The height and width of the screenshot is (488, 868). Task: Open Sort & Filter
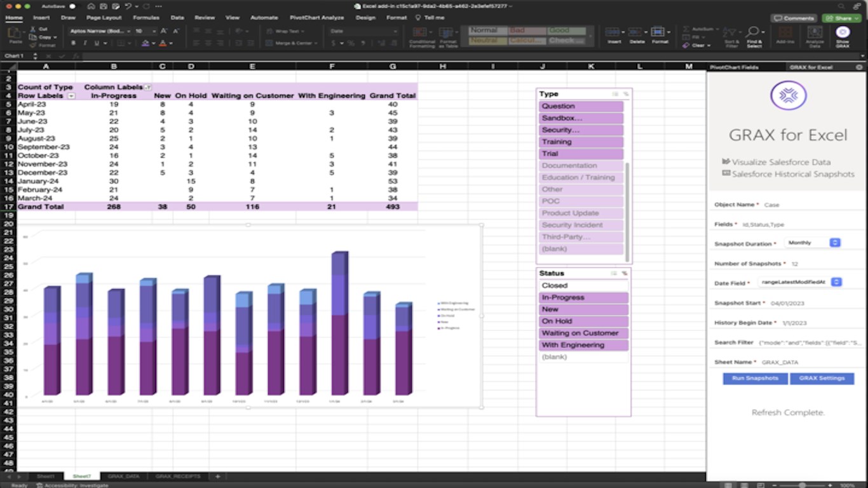click(731, 37)
